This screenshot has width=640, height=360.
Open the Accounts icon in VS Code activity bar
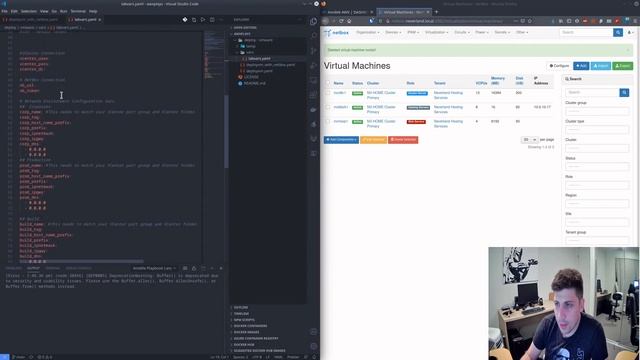point(313,331)
